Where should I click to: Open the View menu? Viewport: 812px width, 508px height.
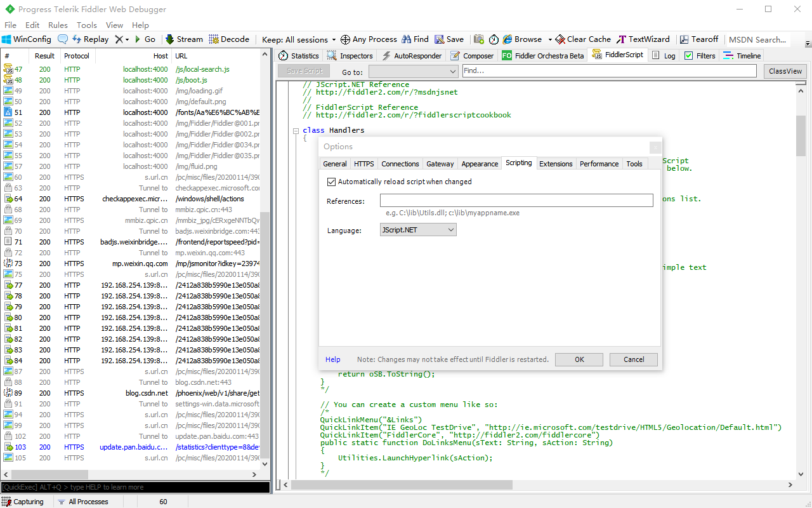[x=114, y=25]
